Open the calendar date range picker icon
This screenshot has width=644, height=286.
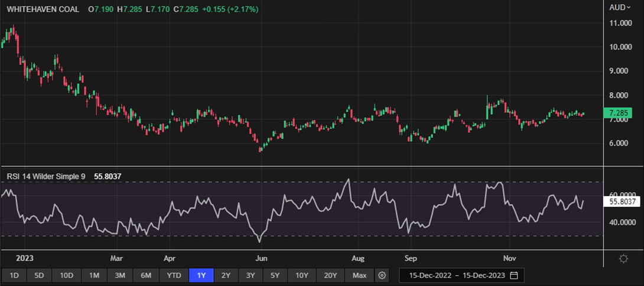point(513,275)
